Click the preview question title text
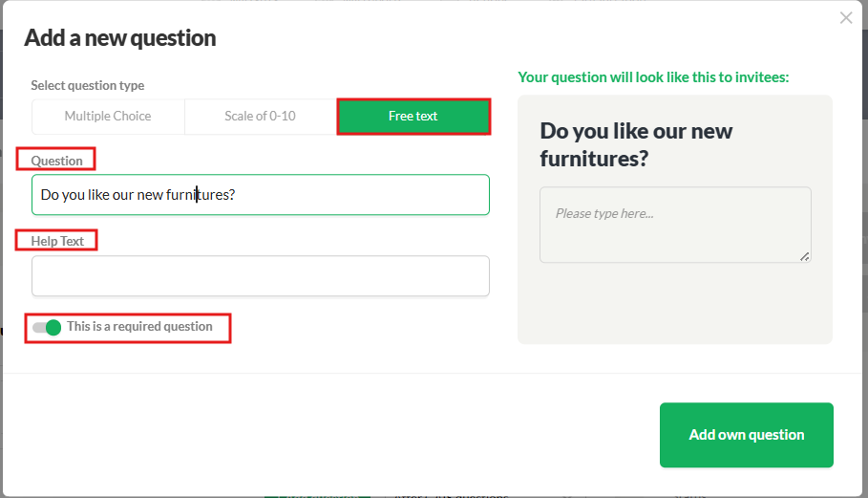This screenshot has width=868, height=498. (636, 144)
